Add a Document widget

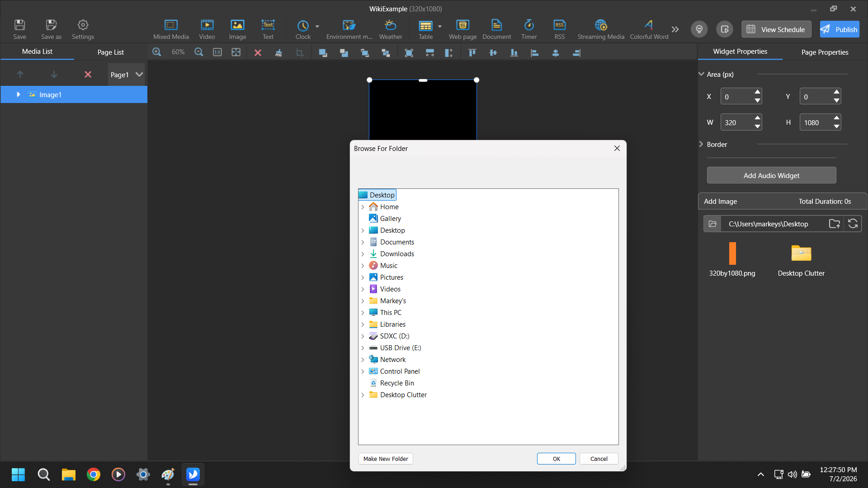click(496, 29)
